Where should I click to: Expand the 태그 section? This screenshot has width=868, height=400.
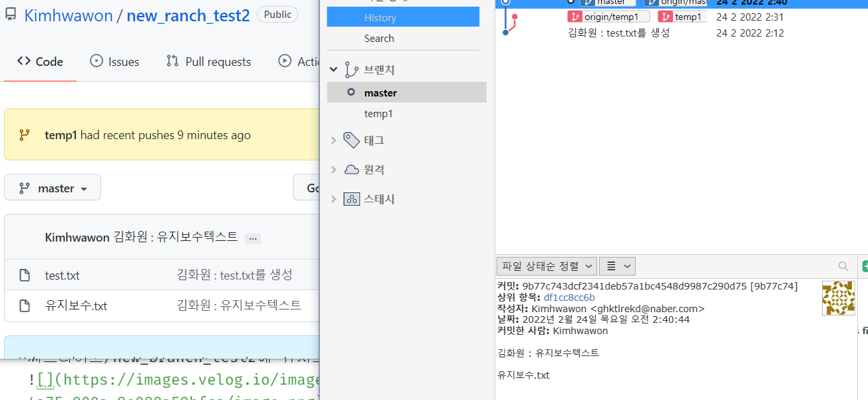click(333, 140)
